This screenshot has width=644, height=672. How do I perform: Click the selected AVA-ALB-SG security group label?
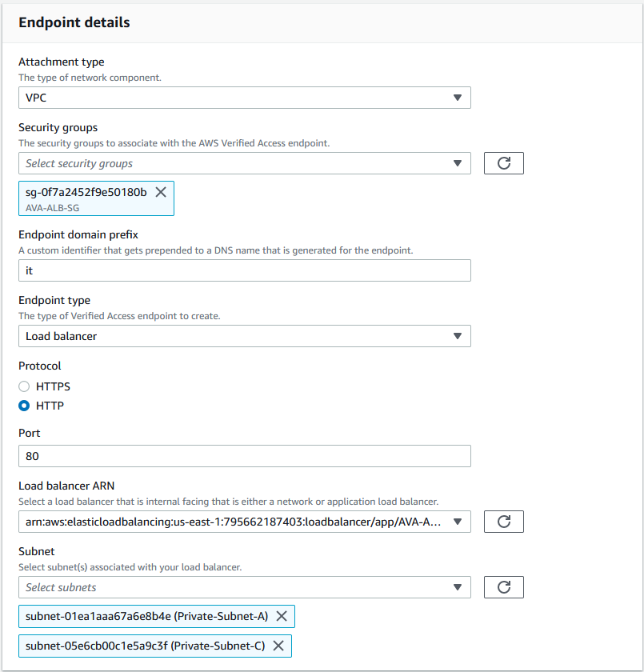tap(50, 205)
